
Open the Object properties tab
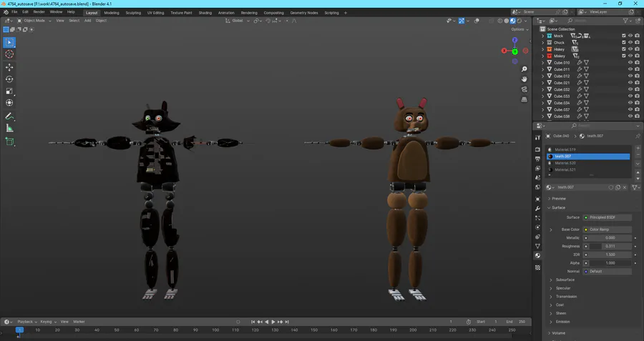point(537,199)
